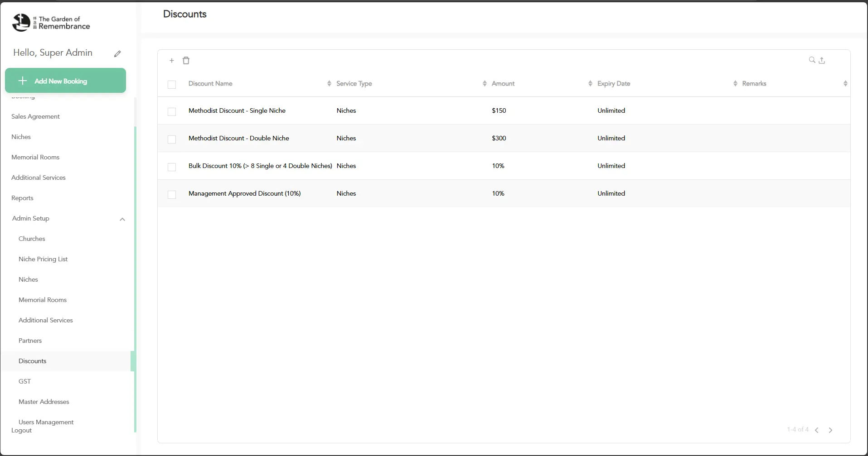Go to previous page arrow
This screenshot has height=456, width=868.
pos(816,430)
